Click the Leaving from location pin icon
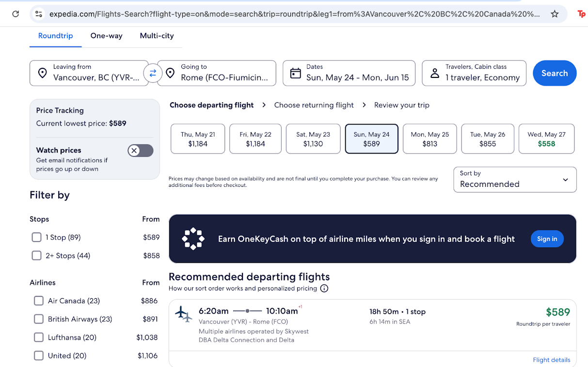The height and width of the screenshot is (367, 588). coord(43,73)
